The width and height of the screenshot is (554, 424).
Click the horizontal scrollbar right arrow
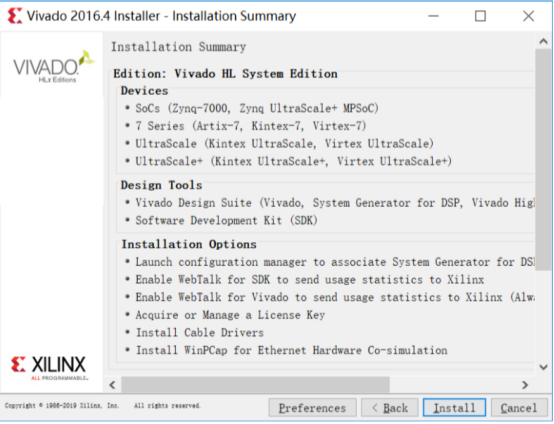525,384
